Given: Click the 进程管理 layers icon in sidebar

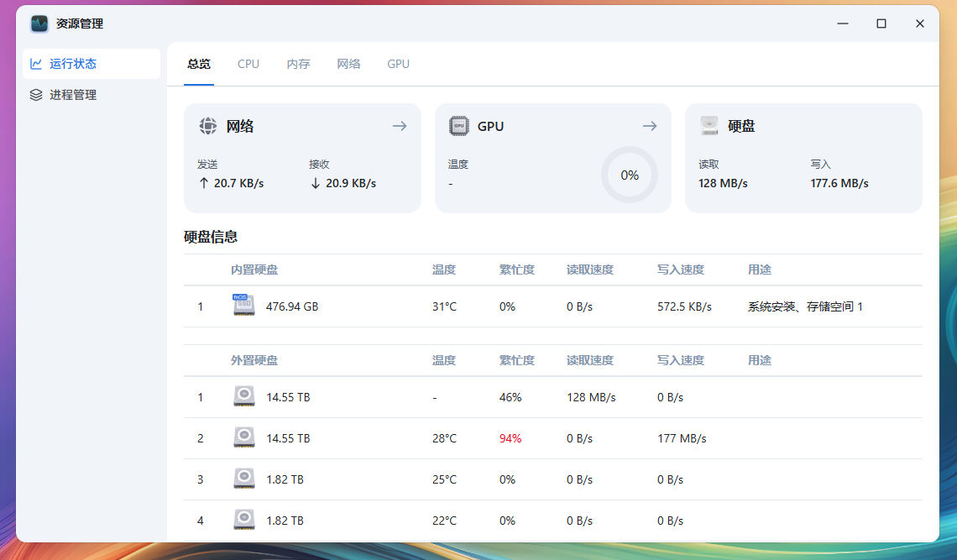Looking at the screenshot, I should pos(36,95).
